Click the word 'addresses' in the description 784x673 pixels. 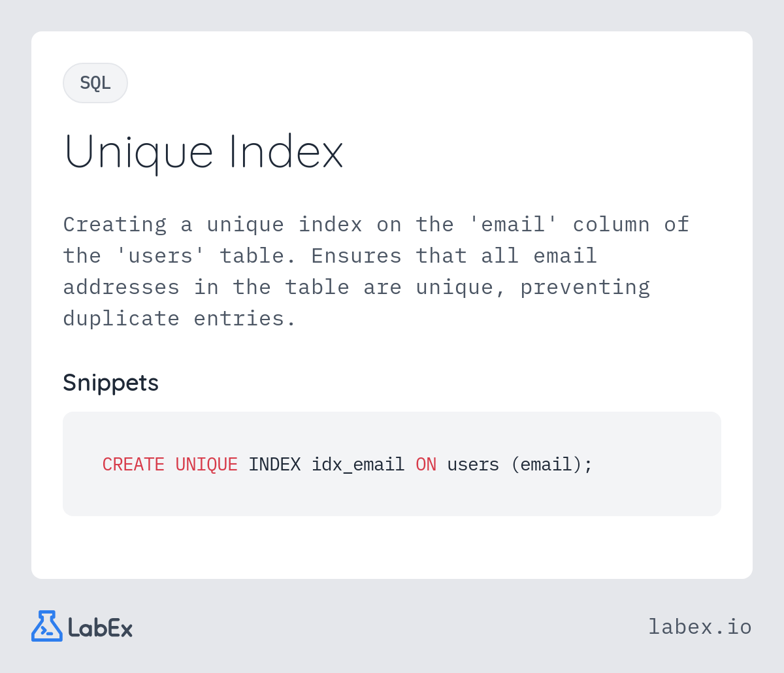click(122, 287)
